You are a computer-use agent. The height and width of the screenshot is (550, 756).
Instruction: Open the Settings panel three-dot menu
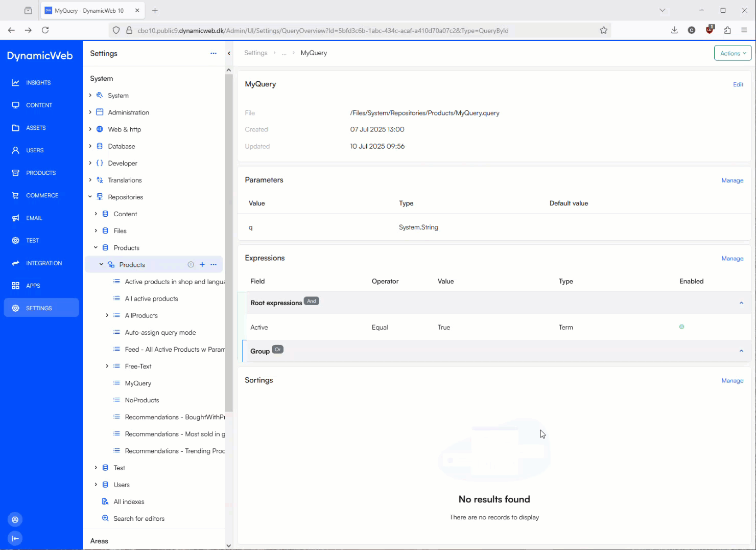(x=214, y=54)
